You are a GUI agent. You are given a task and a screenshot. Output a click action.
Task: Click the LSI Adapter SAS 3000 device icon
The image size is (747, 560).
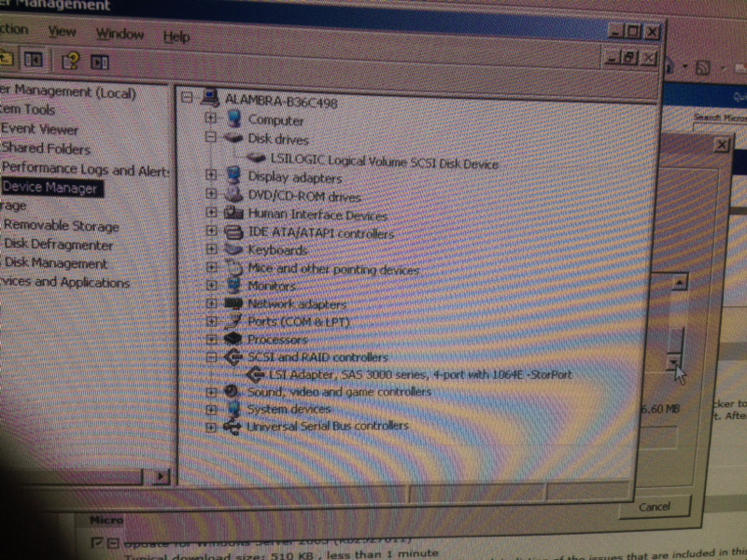[255, 374]
